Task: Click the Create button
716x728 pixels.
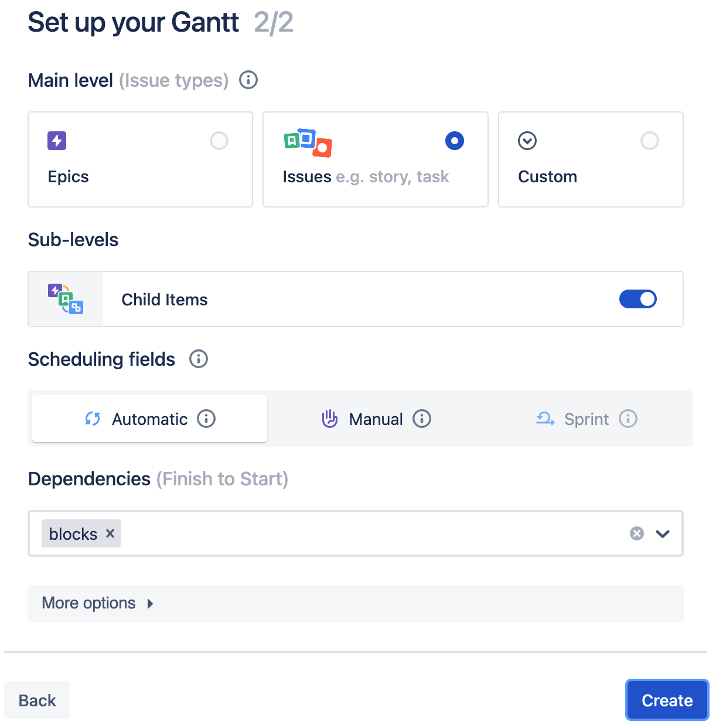Action: point(667,700)
